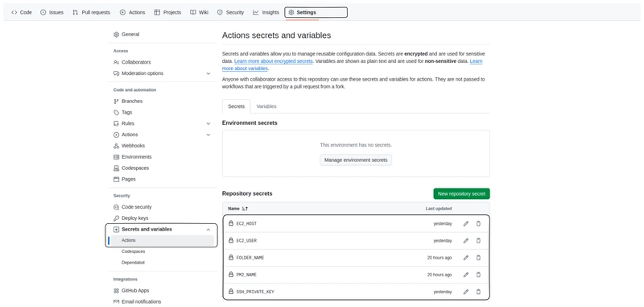Open the repository Actions tab
Screen dimensions: 644x307
pyautogui.click(x=132, y=12)
